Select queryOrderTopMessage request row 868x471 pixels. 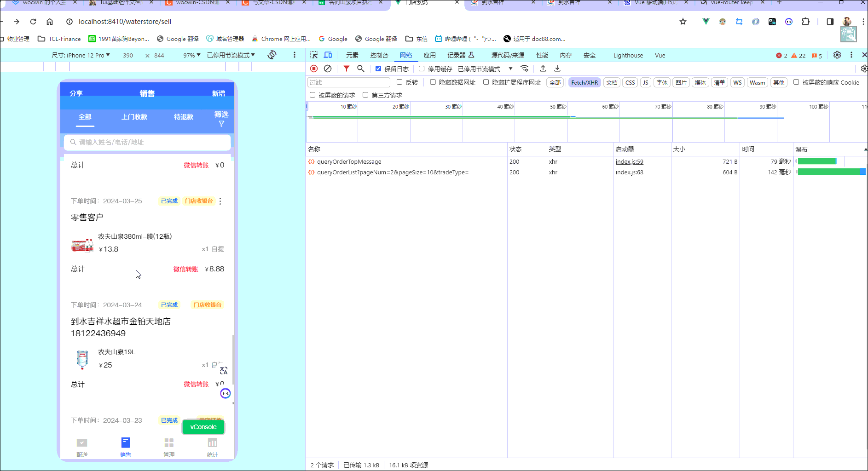pos(587,161)
